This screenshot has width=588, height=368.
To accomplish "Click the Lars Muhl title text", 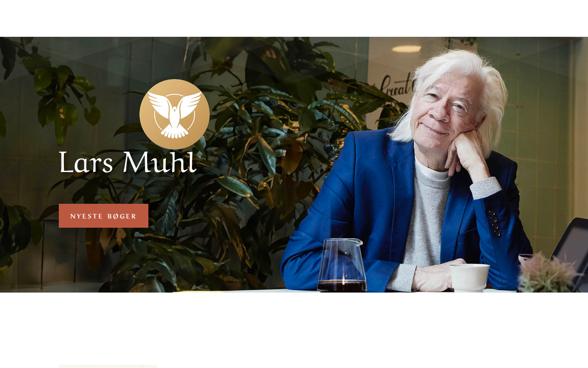I will coord(128,163).
